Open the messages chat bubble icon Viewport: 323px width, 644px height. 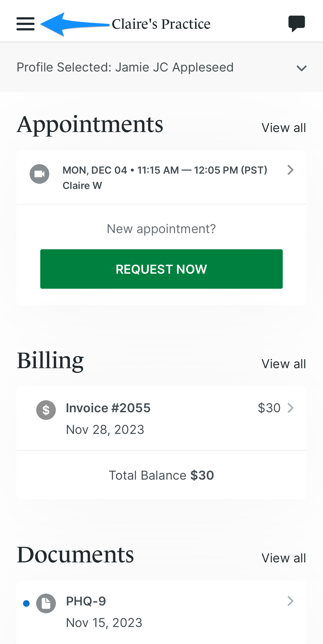coord(297,24)
